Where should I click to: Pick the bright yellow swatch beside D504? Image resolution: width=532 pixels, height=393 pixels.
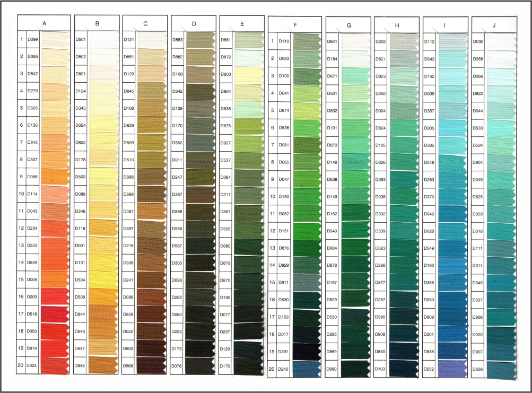pyautogui.click(x=103, y=280)
